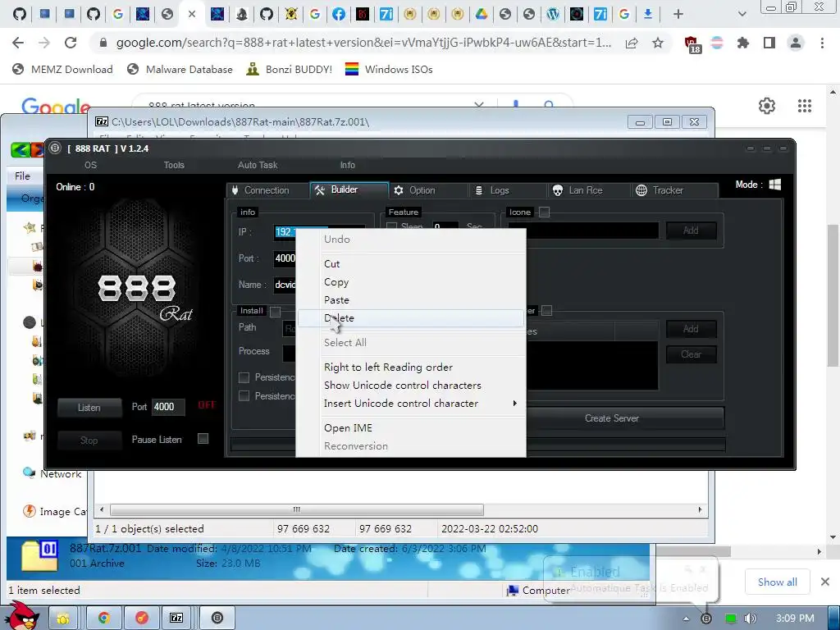Switch to the Google Drive tab
Image resolution: width=840 pixels, height=630 pixels.
pos(481,15)
